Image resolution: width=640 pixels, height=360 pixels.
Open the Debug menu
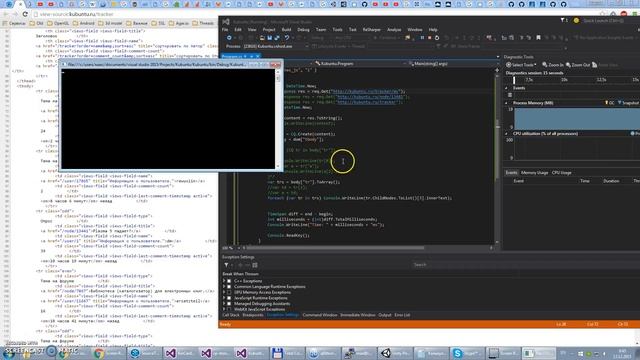click(303, 30)
